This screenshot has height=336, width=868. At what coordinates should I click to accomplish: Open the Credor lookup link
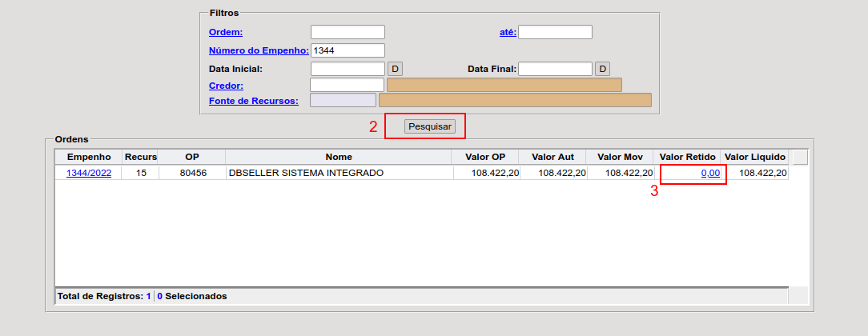tap(226, 85)
